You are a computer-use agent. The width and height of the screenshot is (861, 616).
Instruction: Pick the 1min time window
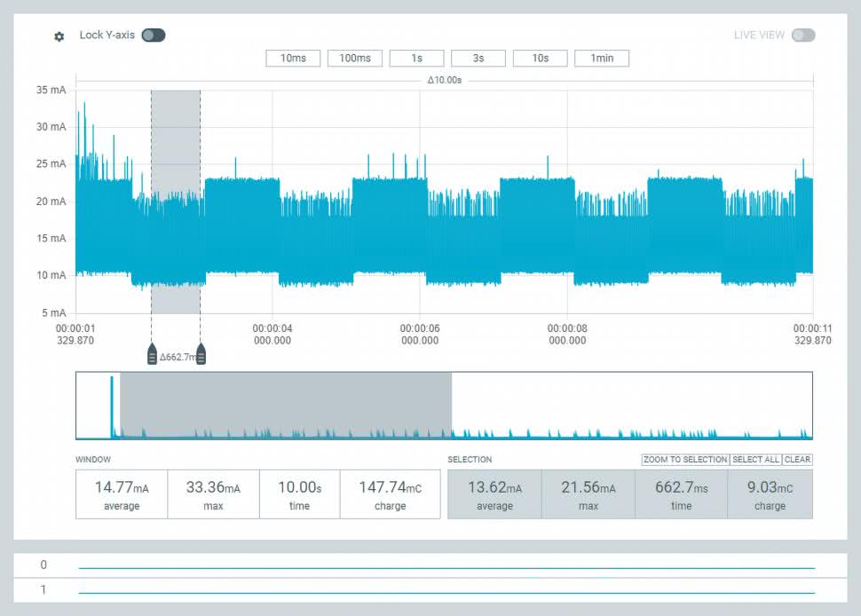(x=602, y=59)
